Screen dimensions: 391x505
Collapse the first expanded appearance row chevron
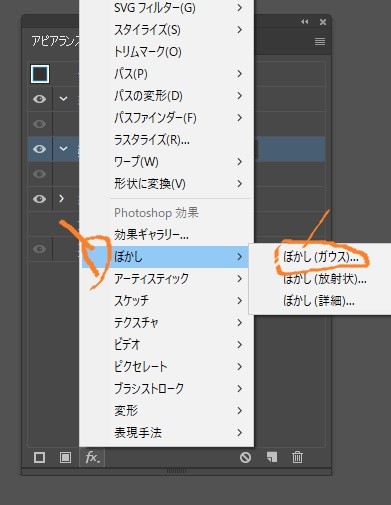point(63,99)
